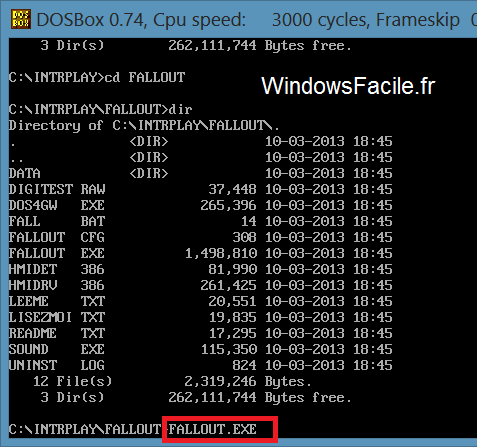Click the LOG extension of UNINST
Screen dimensions: 477x447
tap(93, 365)
